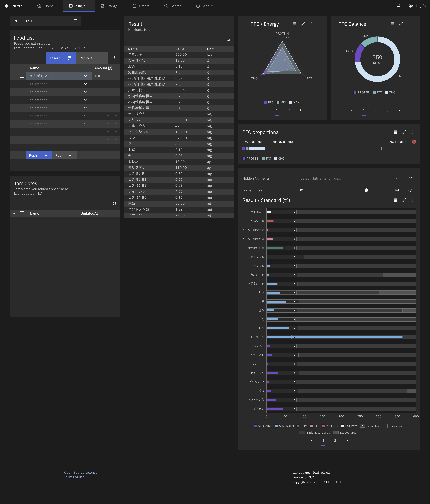The width and height of the screenshot is (430, 504).
Task: Click the Nutra logo in header
Action: [14, 6]
